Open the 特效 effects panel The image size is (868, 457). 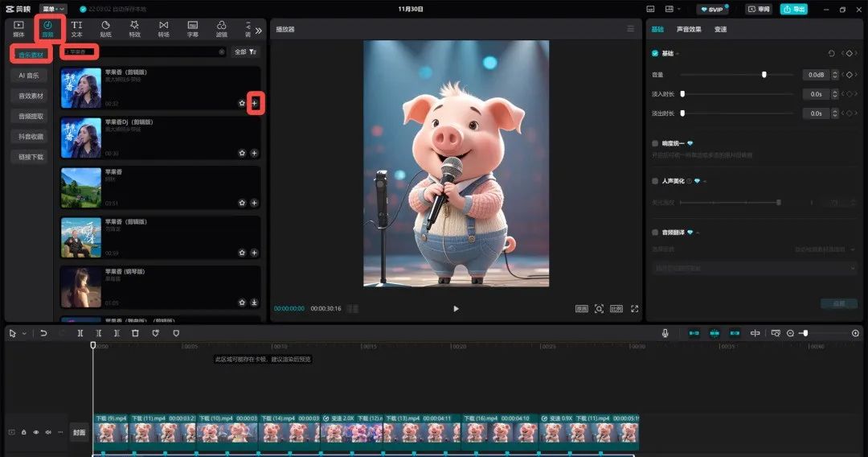[x=134, y=29]
